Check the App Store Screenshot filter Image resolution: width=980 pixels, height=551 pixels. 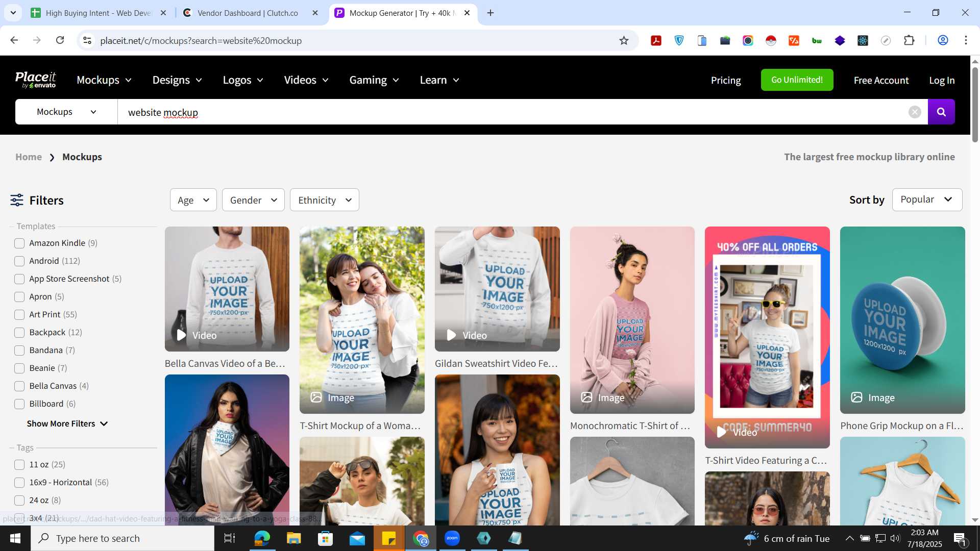pos(19,279)
